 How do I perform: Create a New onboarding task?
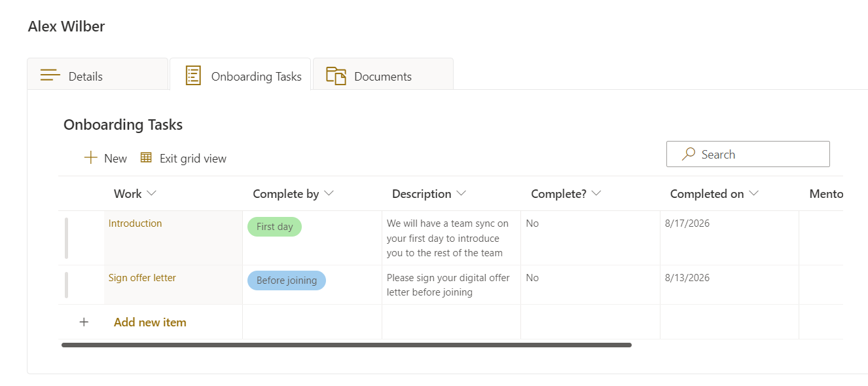click(x=105, y=158)
